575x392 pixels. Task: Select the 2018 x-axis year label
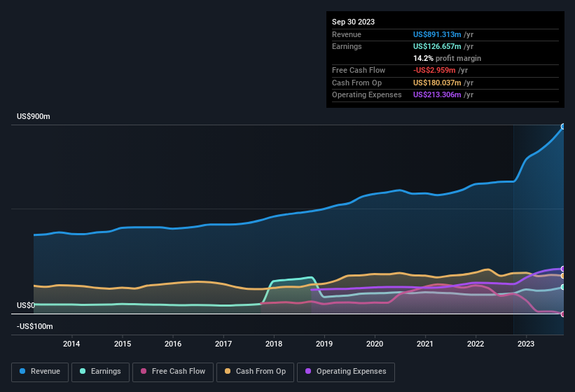click(x=274, y=344)
